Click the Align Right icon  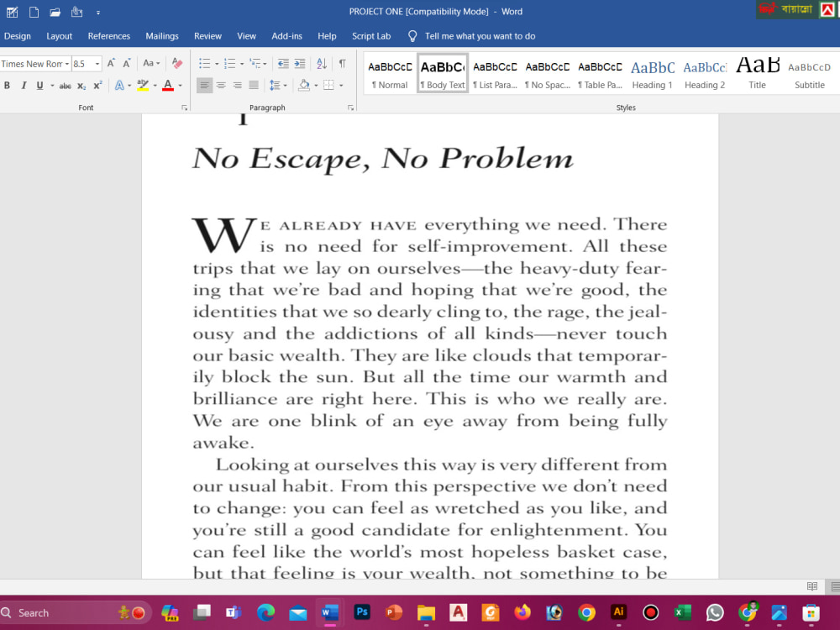(x=237, y=85)
